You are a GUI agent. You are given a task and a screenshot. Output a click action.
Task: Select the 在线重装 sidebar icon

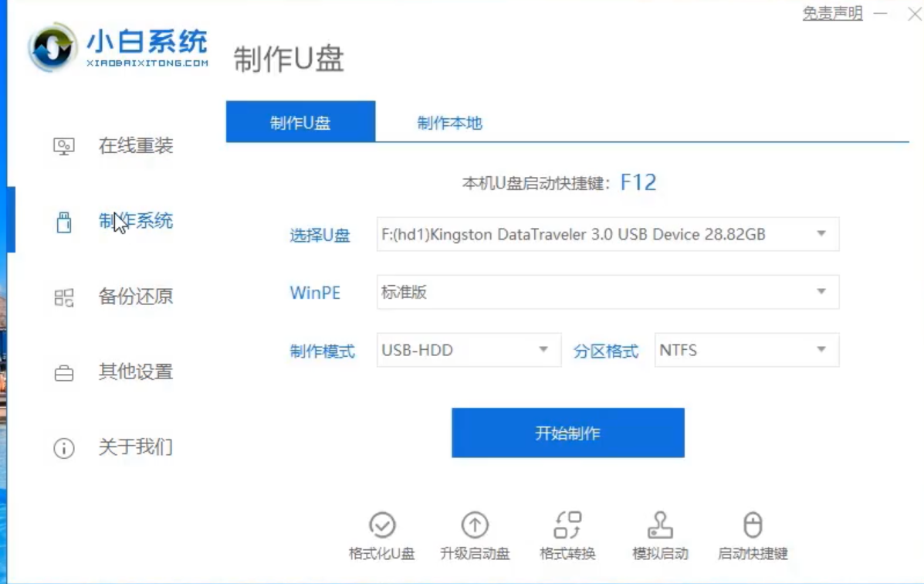[114, 145]
